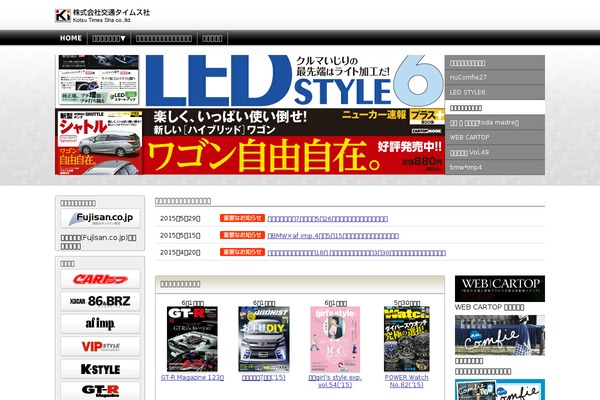
Task: Open the af imp. magazine logo
Action: click(x=100, y=324)
